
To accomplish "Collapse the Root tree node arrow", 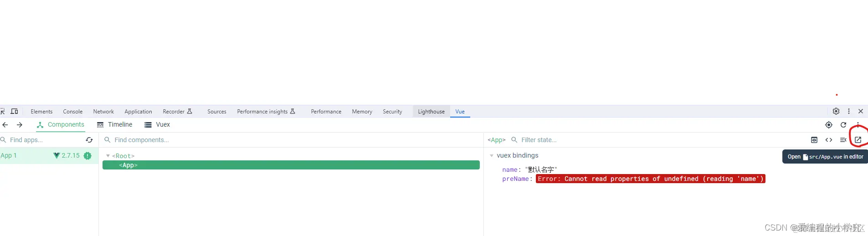I will pos(108,156).
